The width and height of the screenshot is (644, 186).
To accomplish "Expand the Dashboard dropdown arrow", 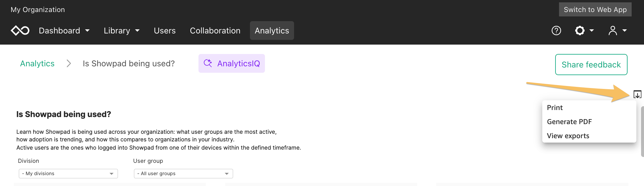I will click(x=87, y=31).
